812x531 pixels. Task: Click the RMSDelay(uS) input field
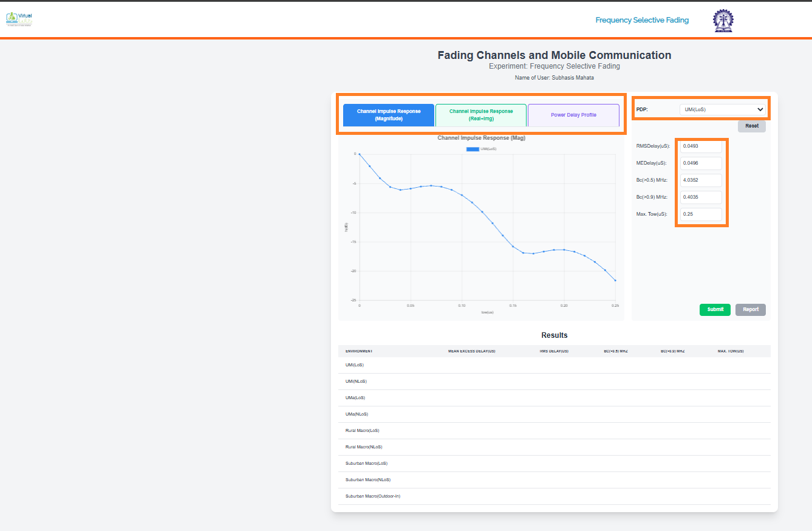(701, 146)
